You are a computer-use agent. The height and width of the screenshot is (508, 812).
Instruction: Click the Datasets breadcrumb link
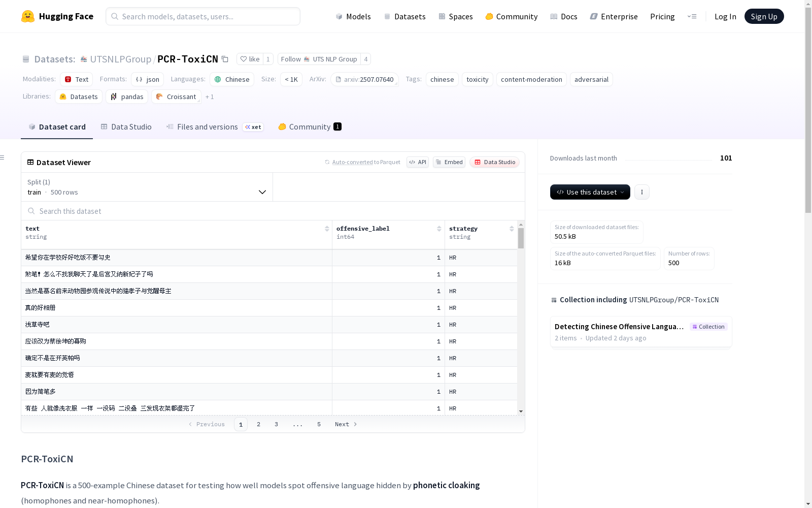pos(54,59)
